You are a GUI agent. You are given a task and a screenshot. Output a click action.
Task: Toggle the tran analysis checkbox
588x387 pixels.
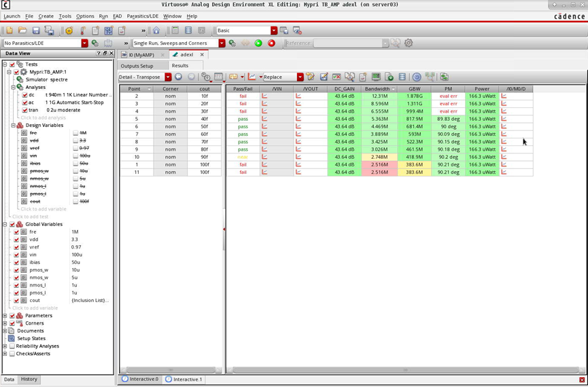point(25,110)
